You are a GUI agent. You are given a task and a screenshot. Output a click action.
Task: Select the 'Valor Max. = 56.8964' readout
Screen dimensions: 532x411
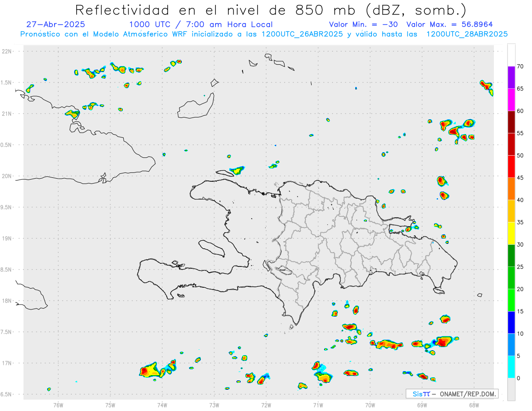[450, 24]
